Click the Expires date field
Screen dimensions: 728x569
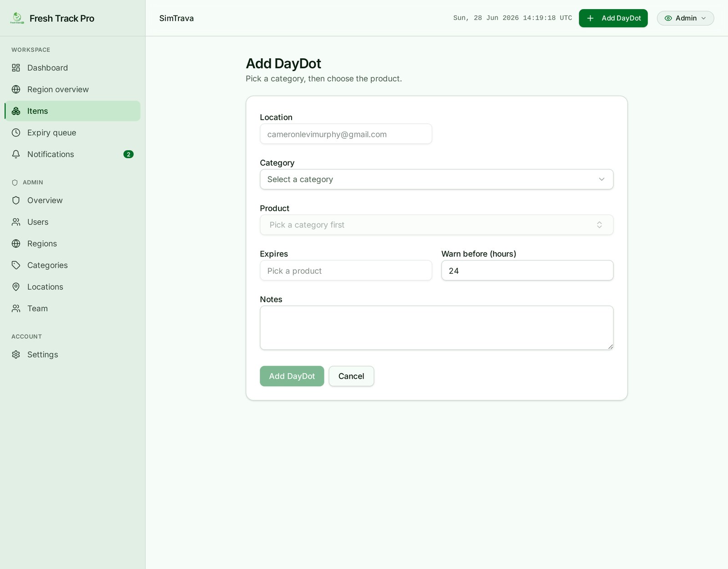point(346,271)
